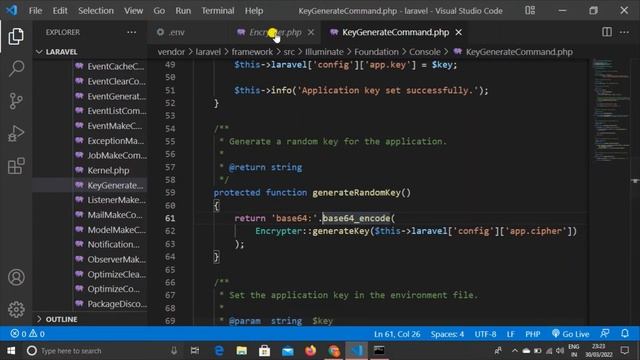640x360 pixels.
Task: Open Notification... file in explorer
Action: [x=113, y=244]
